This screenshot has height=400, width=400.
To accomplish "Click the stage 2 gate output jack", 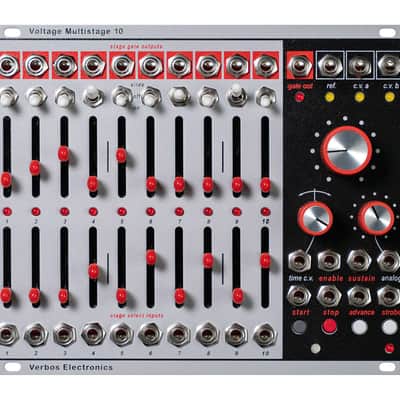I will pos(35,65).
